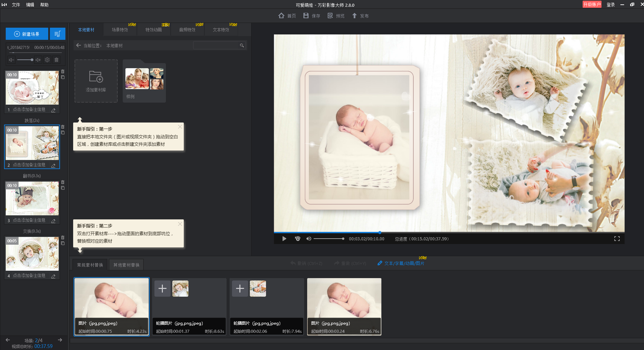
Task: Switch to the 特效动画 tab
Action: 153,30
